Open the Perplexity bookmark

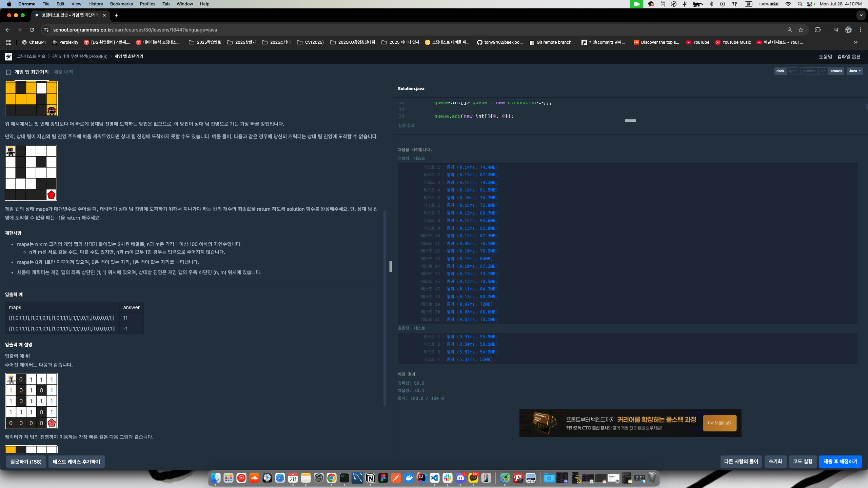(x=65, y=42)
